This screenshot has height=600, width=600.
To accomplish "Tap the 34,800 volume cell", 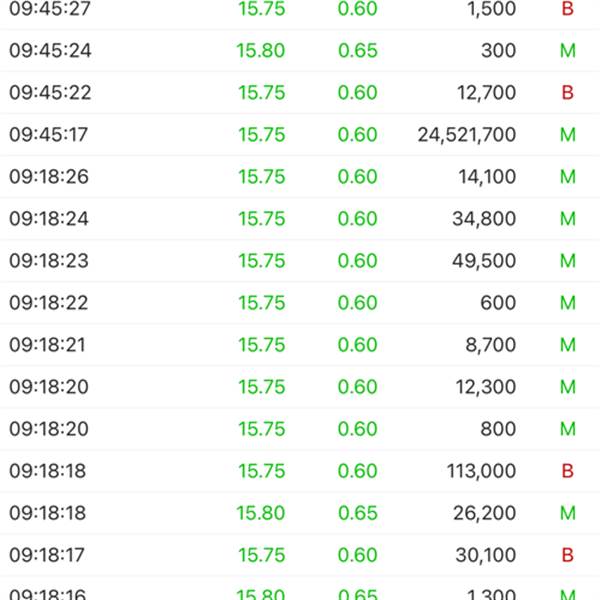I will (484, 219).
